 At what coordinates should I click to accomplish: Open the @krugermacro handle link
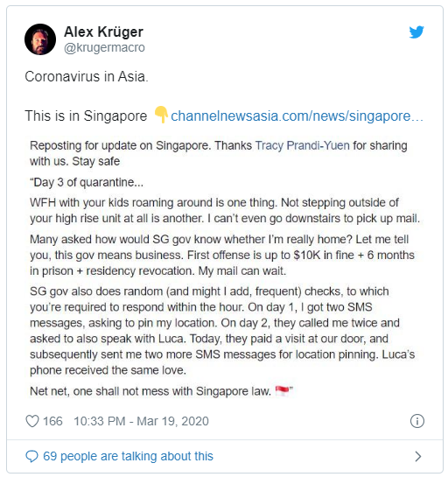pos(104,48)
